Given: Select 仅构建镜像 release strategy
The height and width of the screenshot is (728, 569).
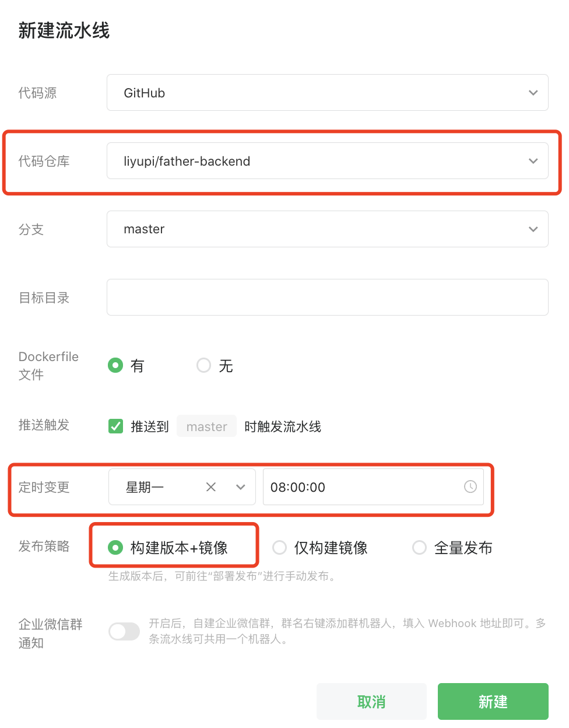Looking at the screenshot, I should pyautogui.click(x=280, y=548).
